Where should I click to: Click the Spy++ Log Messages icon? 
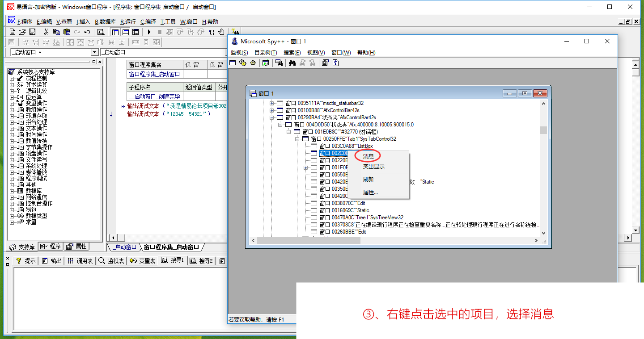click(266, 63)
